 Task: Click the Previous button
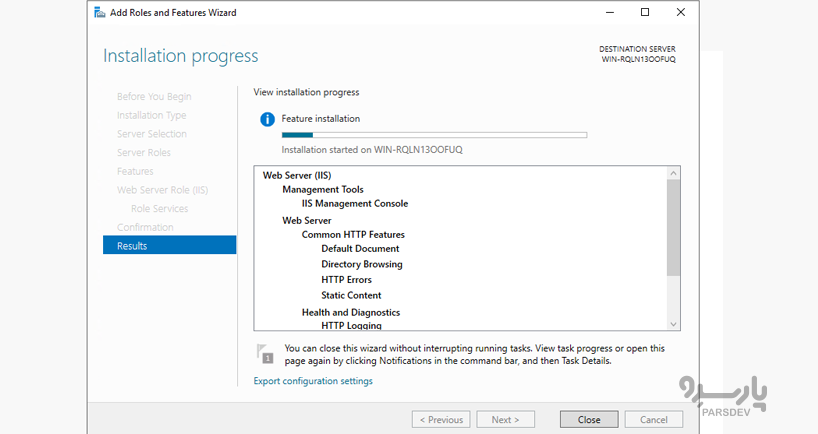coord(441,419)
